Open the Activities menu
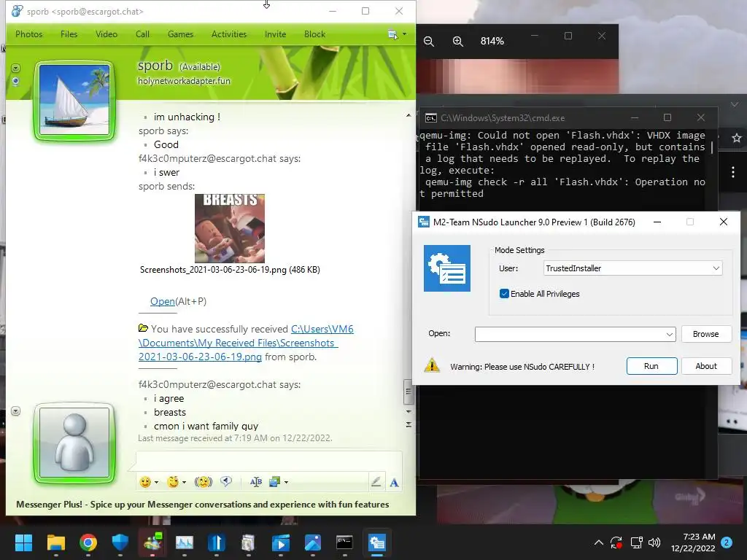The width and height of the screenshot is (747, 560). click(x=229, y=34)
